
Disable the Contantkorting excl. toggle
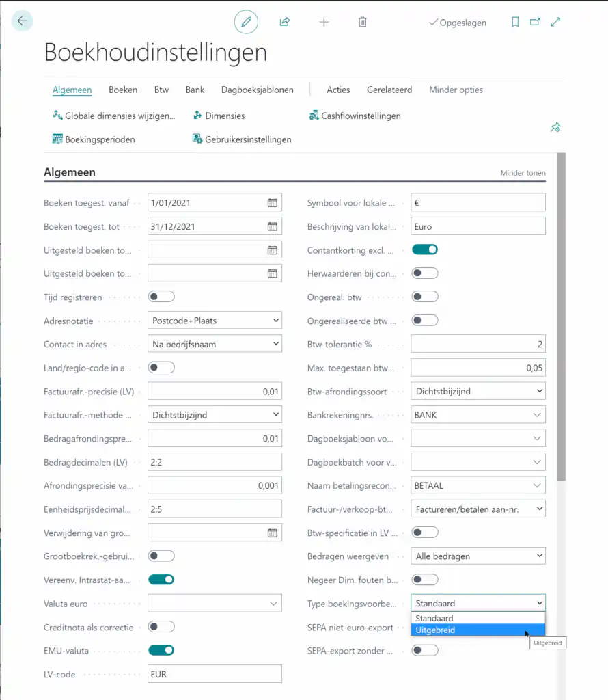tap(424, 250)
